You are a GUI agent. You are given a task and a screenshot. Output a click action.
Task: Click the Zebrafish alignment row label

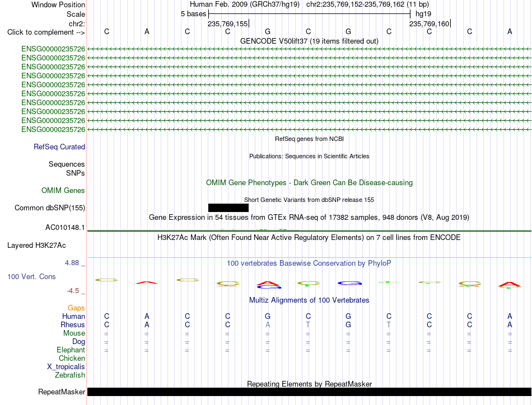click(70, 375)
